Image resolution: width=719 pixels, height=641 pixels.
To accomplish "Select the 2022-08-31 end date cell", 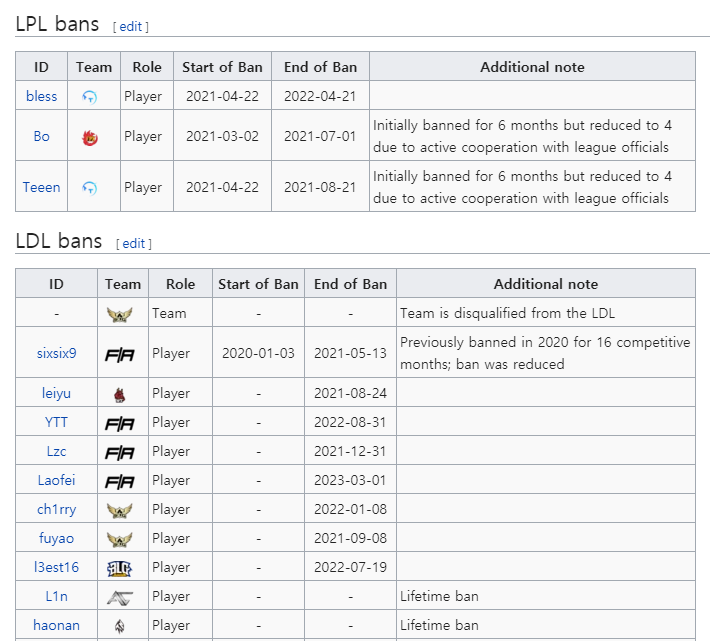I will [351, 421].
